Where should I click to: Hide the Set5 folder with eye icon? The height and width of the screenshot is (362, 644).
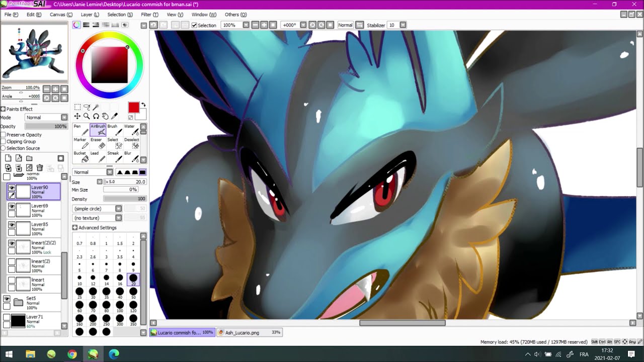click(7, 299)
